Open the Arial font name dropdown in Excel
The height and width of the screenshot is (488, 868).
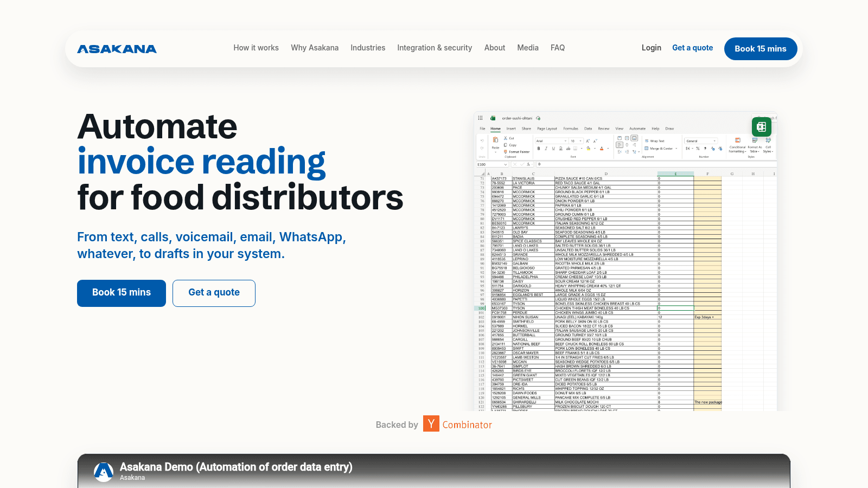click(x=565, y=141)
